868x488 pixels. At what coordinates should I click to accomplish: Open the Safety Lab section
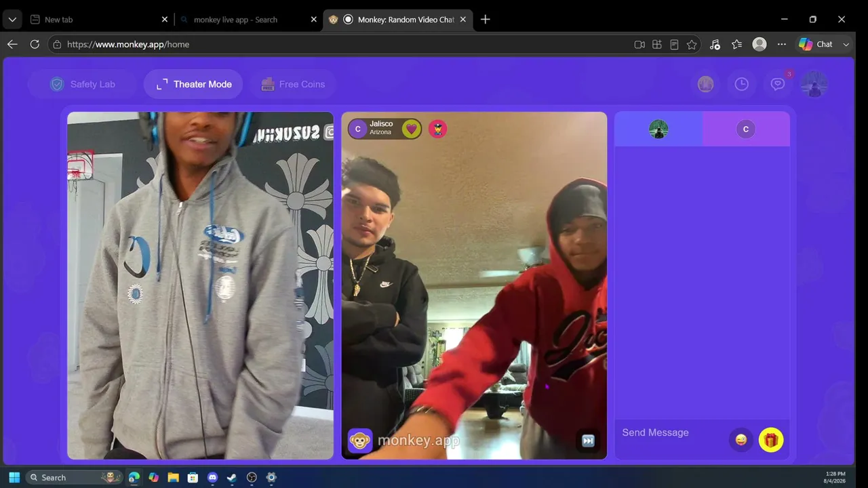point(82,84)
